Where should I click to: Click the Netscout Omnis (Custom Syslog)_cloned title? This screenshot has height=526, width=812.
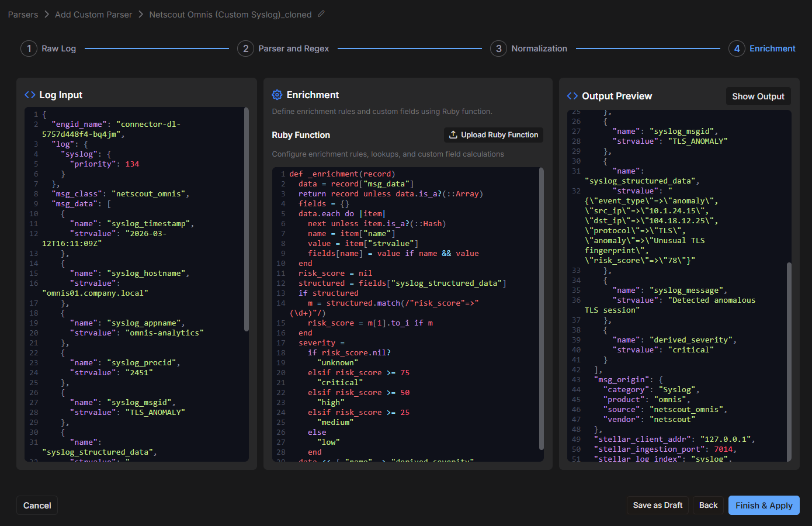(230, 14)
